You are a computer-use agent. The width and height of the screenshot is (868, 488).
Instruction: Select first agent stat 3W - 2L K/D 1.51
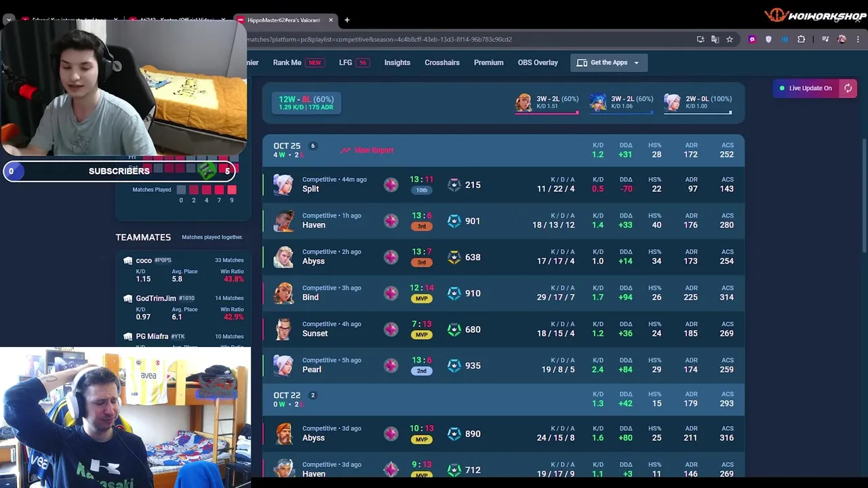(547, 102)
